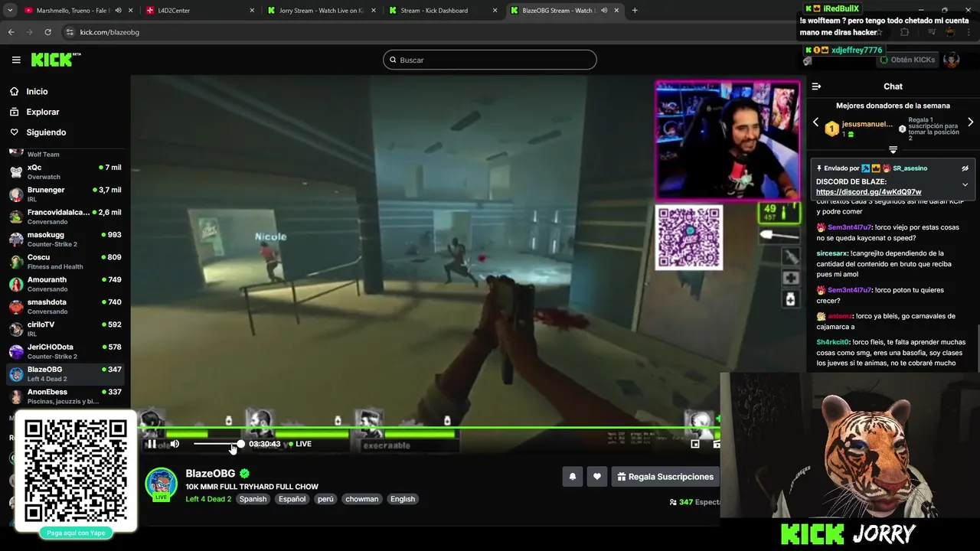Close the Jorry Stream tab
Viewport: 980px width, 551px height.
coord(374,11)
